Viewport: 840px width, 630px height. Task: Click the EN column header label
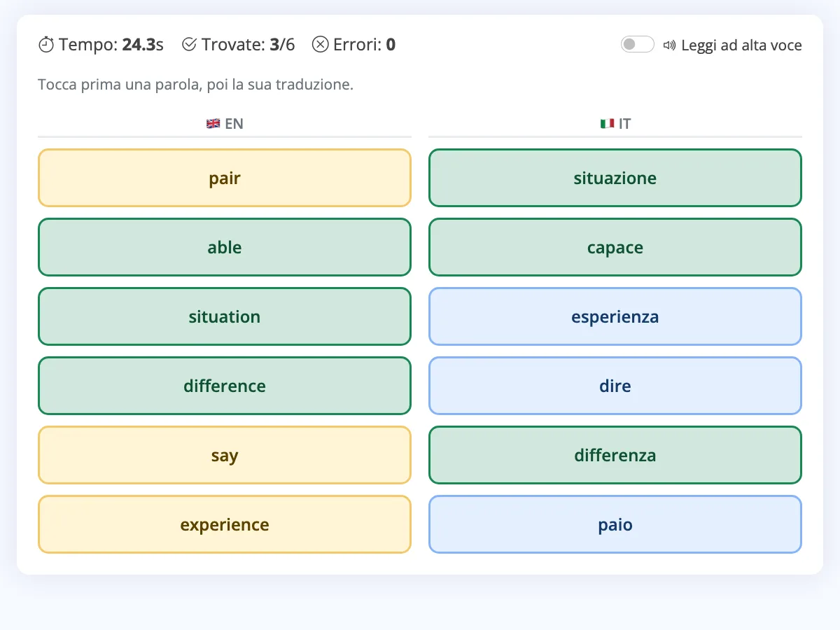pos(234,124)
